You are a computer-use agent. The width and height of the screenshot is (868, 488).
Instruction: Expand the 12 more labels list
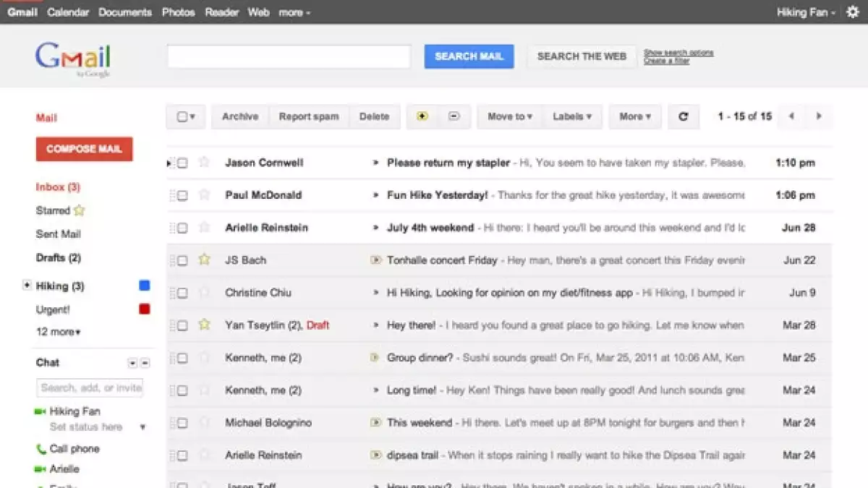pos(58,332)
